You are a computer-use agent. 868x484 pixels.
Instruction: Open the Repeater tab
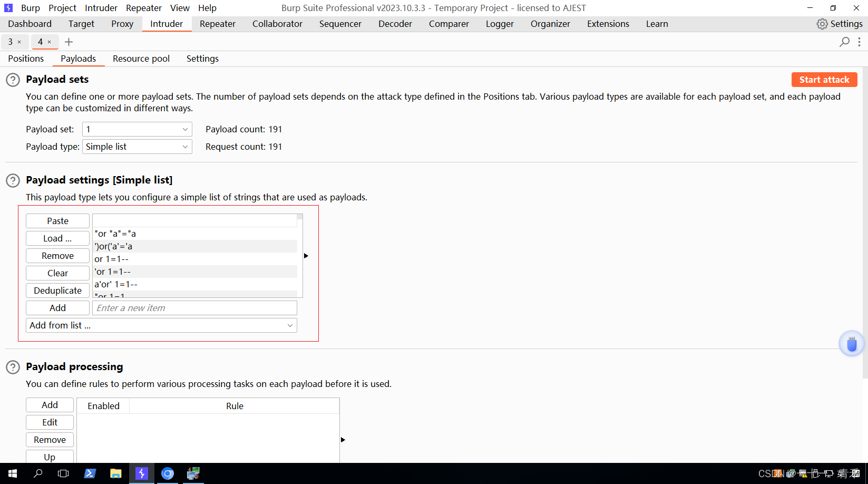pos(218,24)
